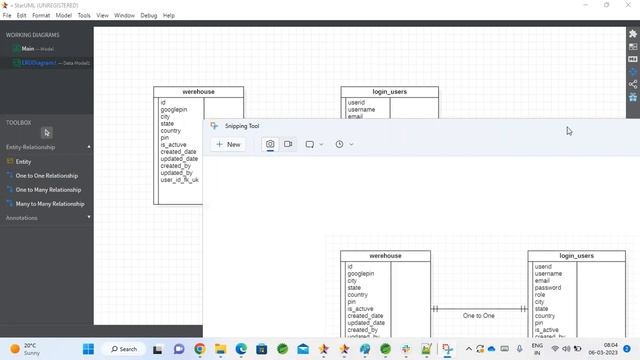Click the One to One label in snip
This screenshot has height=360, width=640.
[478, 316]
